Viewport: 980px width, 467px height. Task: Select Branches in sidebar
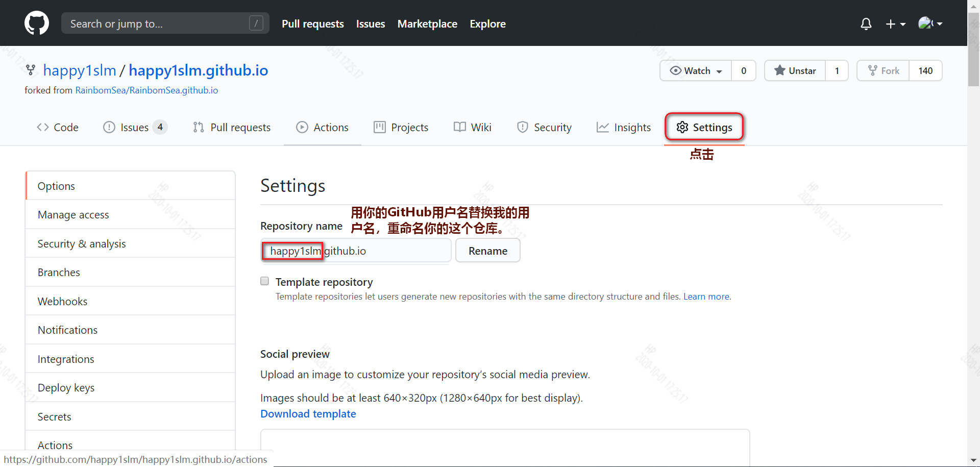click(130, 273)
